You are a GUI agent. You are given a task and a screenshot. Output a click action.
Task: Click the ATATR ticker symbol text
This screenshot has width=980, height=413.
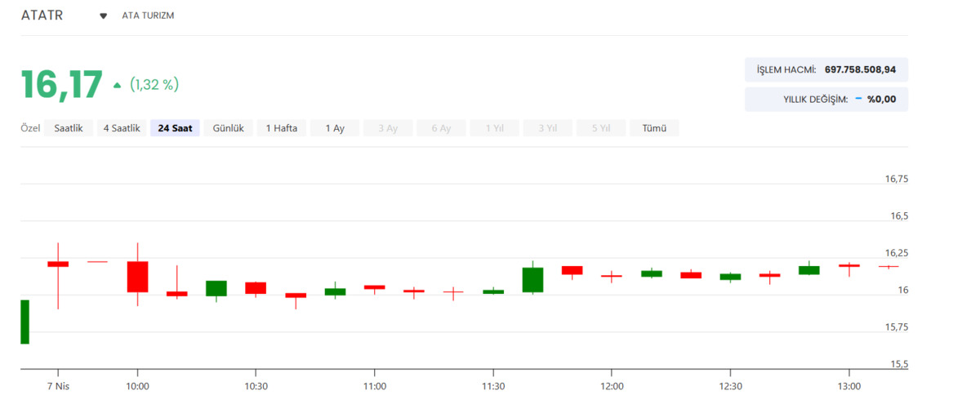(x=42, y=16)
